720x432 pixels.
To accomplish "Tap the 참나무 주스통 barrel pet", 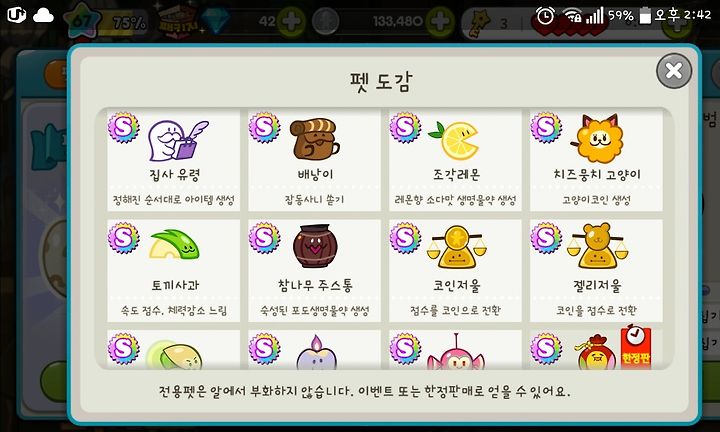I will (x=315, y=246).
